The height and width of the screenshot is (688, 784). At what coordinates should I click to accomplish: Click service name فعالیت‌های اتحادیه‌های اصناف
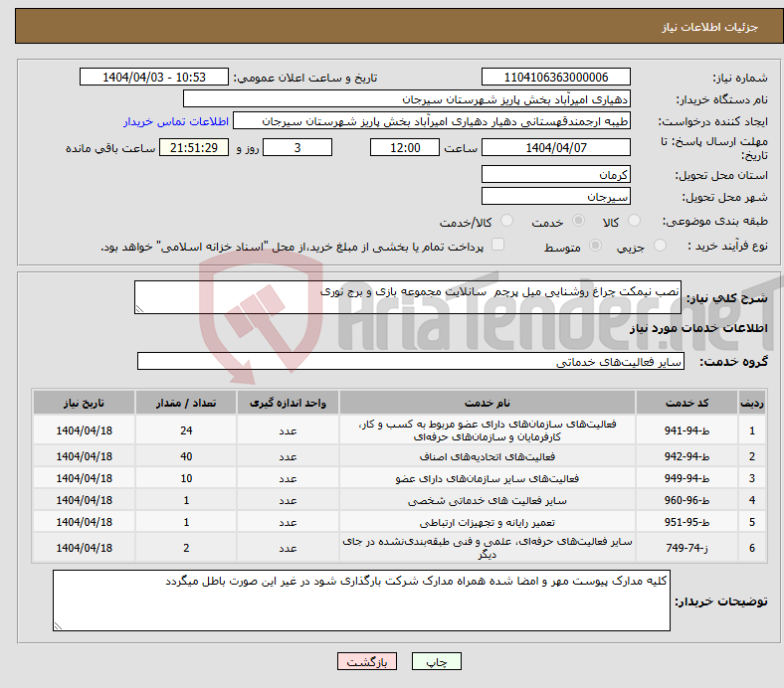(x=487, y=456)
